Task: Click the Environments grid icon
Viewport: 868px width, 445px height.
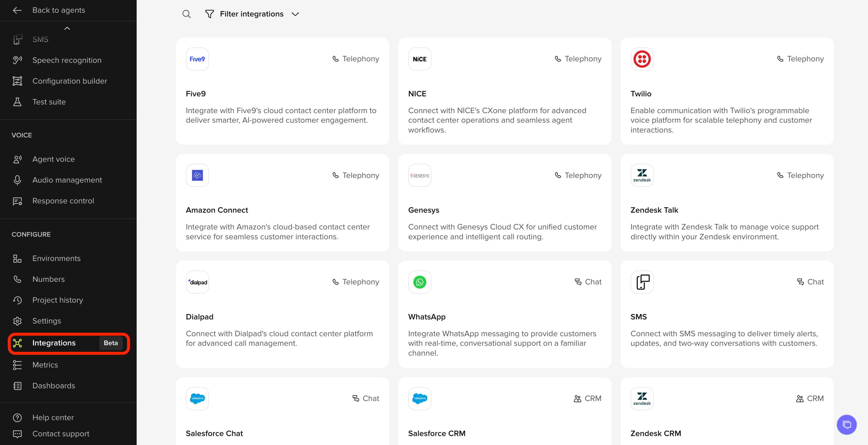Action: pos(17,258)
